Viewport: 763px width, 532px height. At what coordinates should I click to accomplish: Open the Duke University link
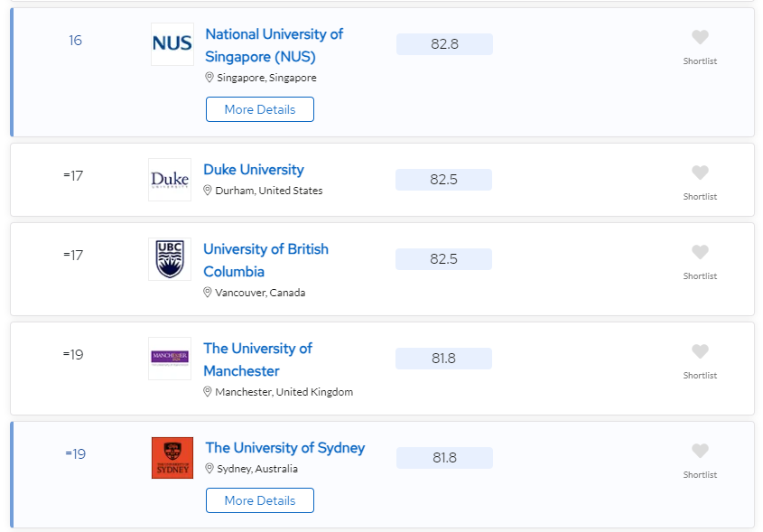(x=254, y=170)
